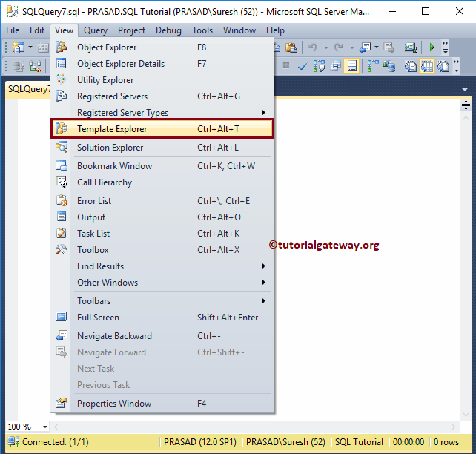Display the Estimated Execution Plan icon

pos(319,66)
